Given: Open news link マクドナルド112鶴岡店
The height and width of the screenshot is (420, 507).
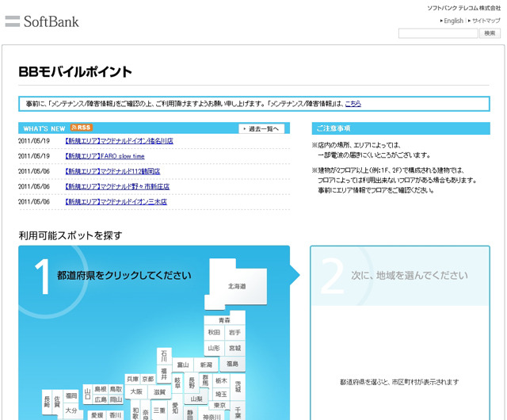Looking at the screenshot, I should tap(112, 171).
